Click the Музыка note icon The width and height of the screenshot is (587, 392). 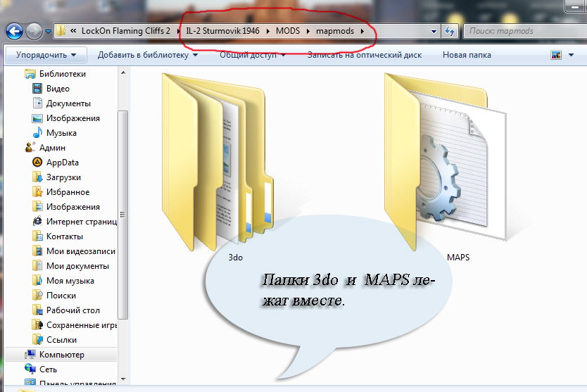tap(37, 133)
